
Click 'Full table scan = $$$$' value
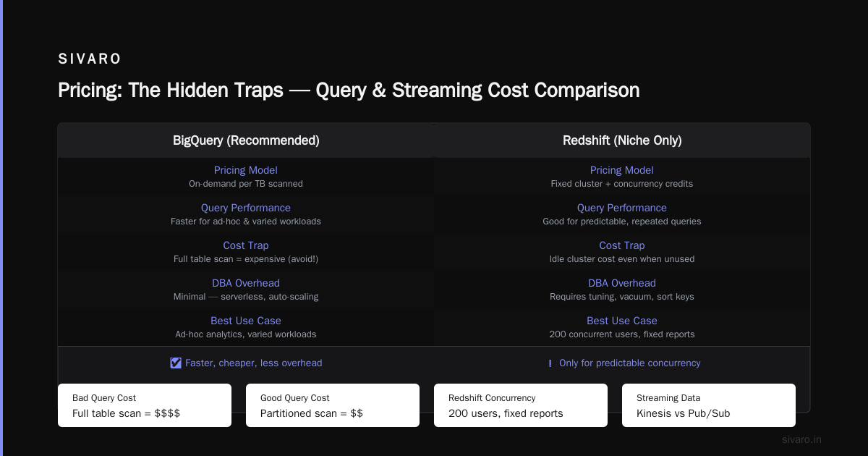(127, 413)
